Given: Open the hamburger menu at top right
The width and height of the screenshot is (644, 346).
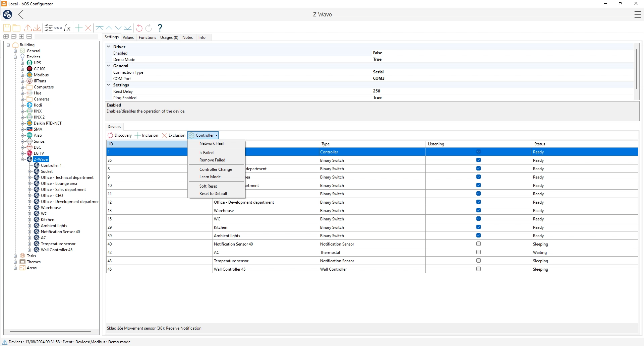Looking at the screenshot, I should coord(638,14).
